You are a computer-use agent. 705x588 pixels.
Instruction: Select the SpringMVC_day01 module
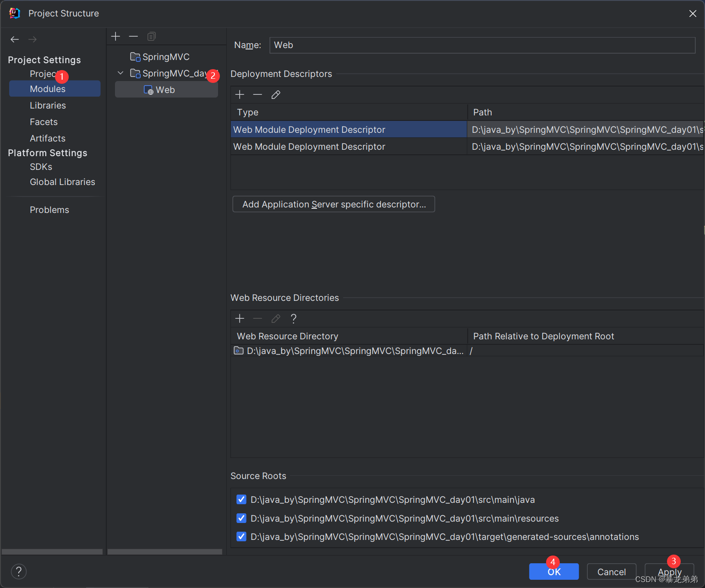(x=175, y=73)
